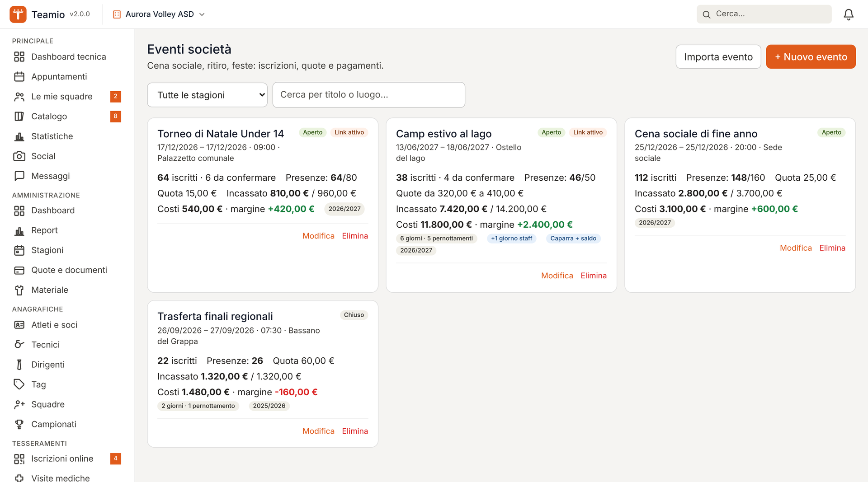Focus the top Cerca search field
Viewport: 868px width, 482px height.
(x=764, y=14)
